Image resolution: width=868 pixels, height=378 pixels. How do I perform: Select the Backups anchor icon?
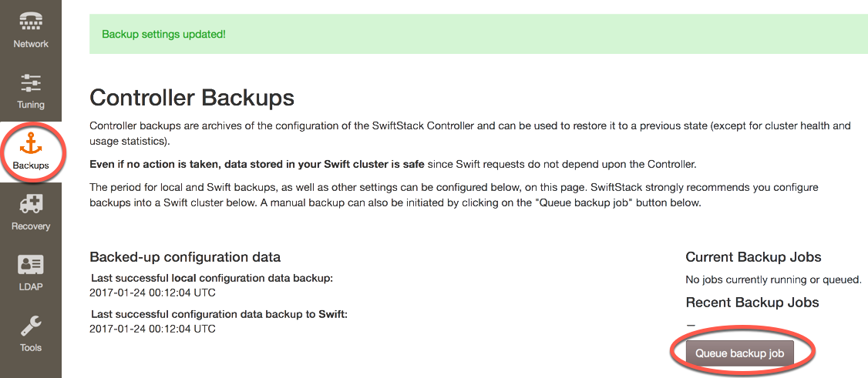coord(30,145)
